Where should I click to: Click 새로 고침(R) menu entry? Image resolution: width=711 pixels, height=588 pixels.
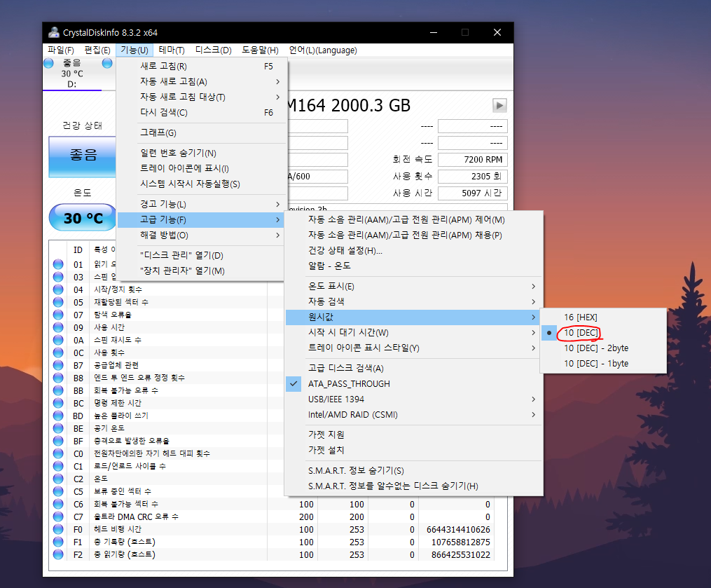pyautogui.click(x=202, y=67)
